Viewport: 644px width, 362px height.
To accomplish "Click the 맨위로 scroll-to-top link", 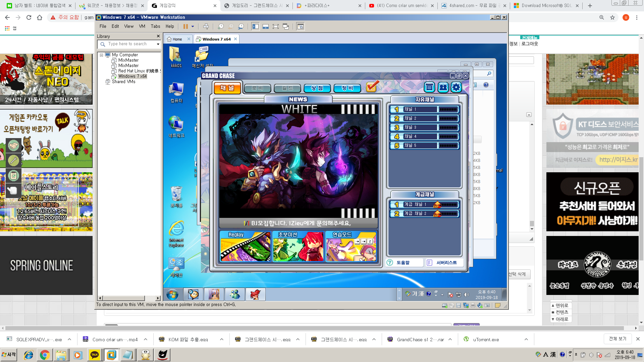I will pyautogui.click(x=560, y=305).
